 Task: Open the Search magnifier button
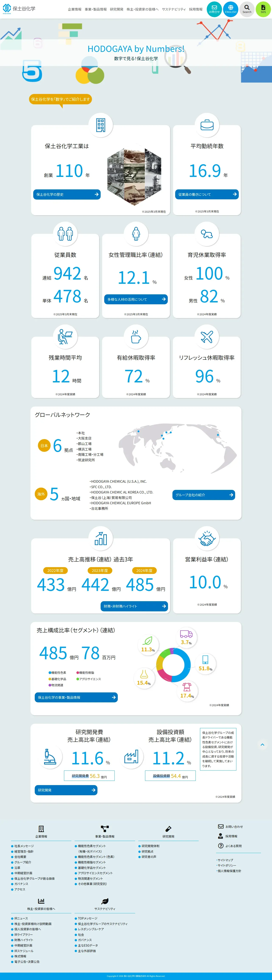247,9
